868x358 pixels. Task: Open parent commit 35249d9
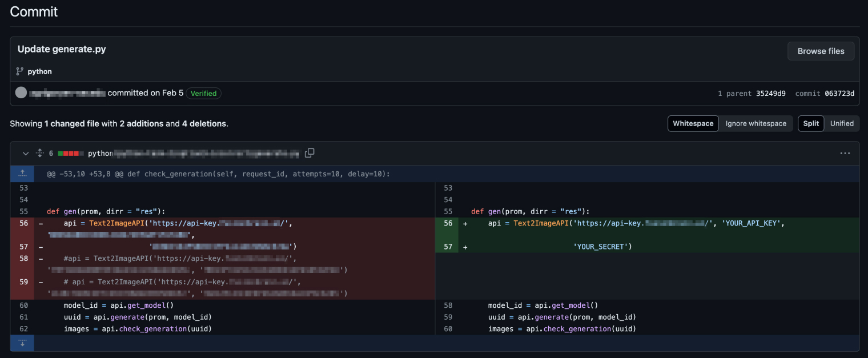click(x=770, y=94)
